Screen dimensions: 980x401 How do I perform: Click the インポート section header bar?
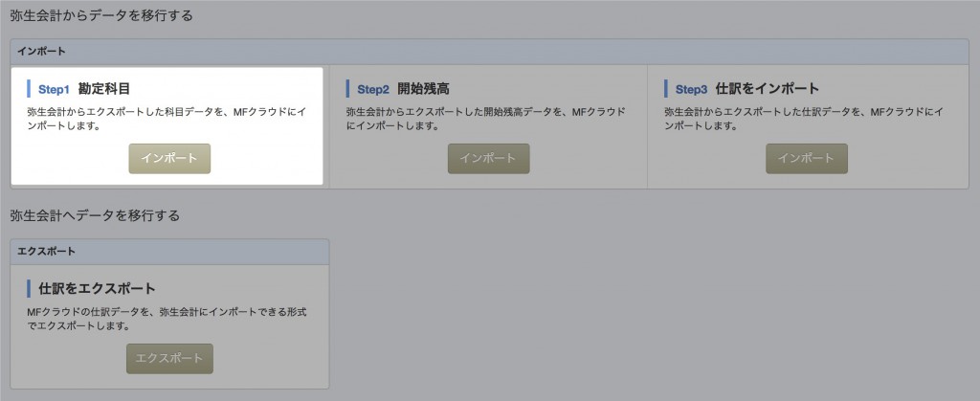(x=489, y=52)
